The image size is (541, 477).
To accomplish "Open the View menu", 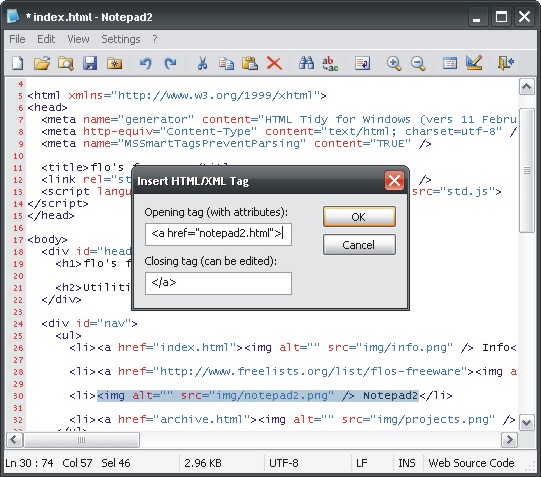I will pyautogui.click(x=78, y=39).
